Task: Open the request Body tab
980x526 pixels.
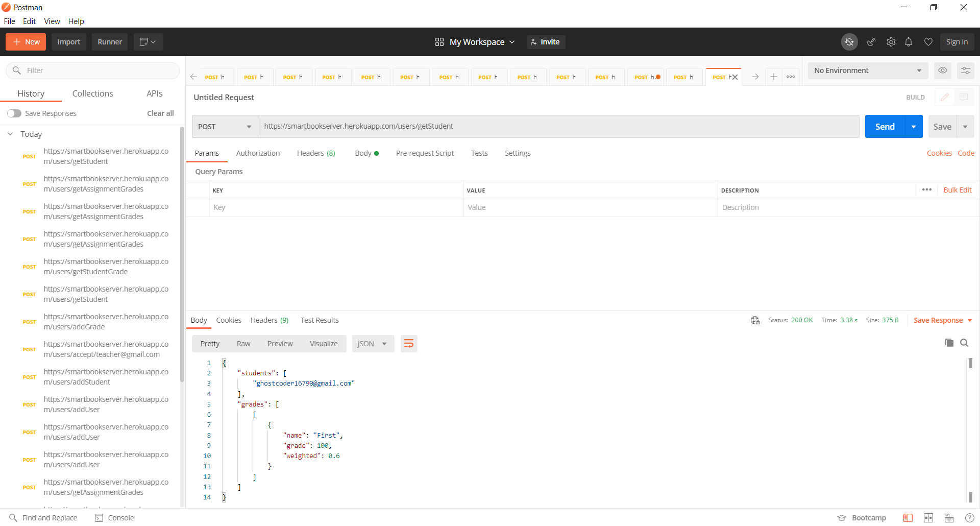Action: pyautogui.click(x=366, y=153)
